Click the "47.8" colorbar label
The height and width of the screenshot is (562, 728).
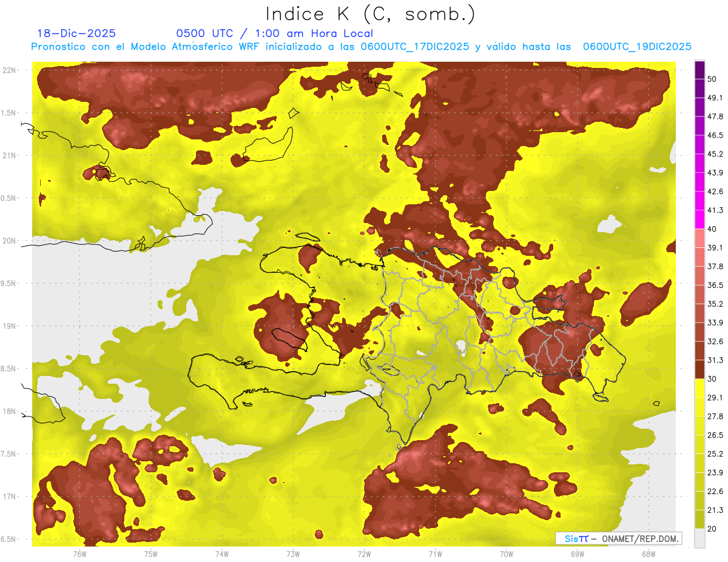point(715,116)
